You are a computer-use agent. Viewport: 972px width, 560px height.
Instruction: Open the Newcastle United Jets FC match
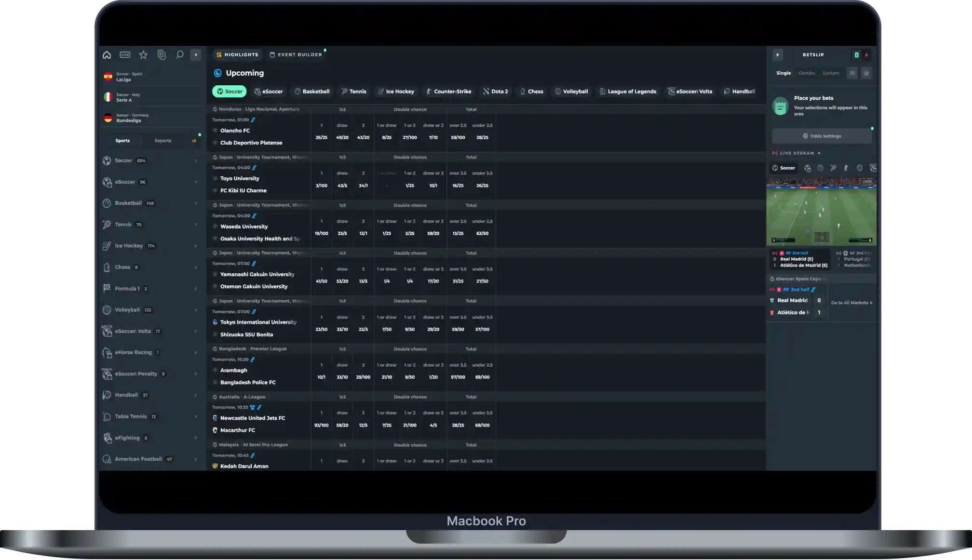tap(253, 418)
